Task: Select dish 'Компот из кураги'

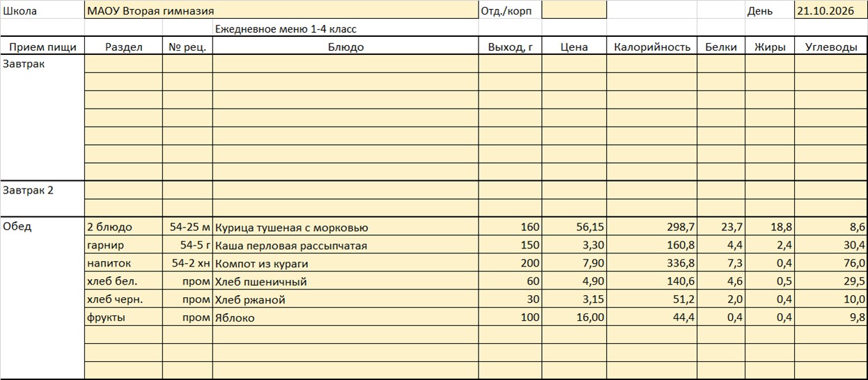Action: [346, 263]
